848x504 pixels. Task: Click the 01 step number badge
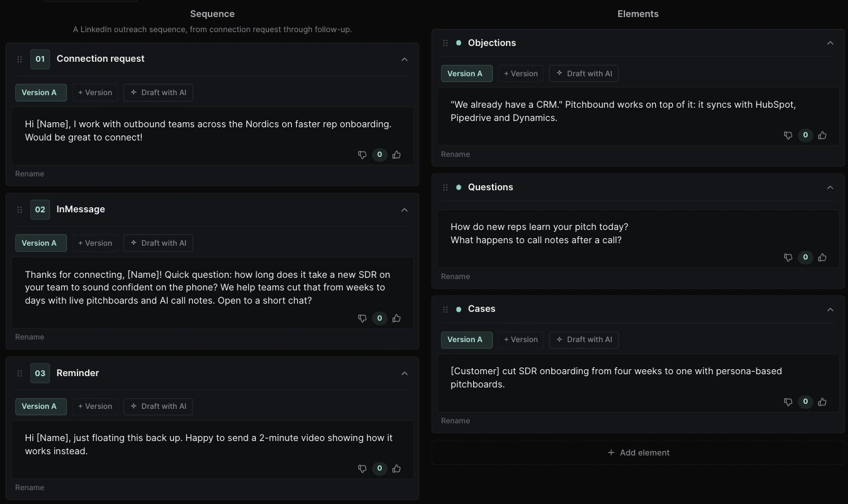coord(40,59)
